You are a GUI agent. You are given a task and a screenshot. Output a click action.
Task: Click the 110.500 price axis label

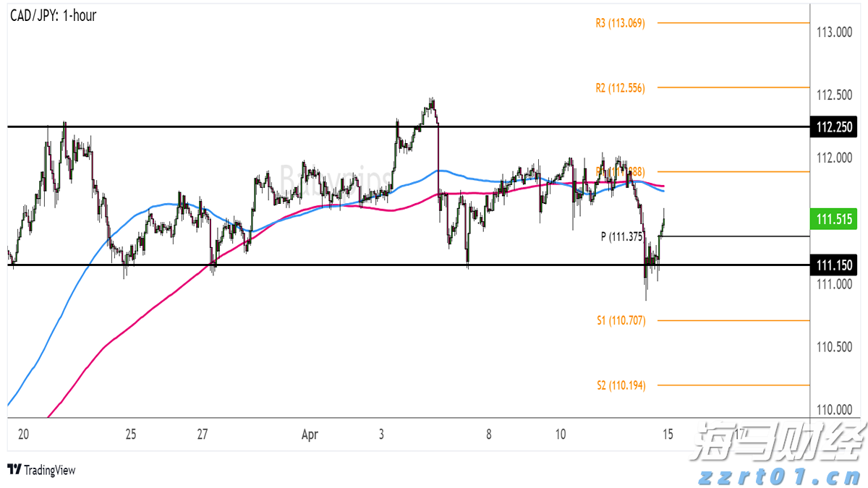[x=834, y=347]
